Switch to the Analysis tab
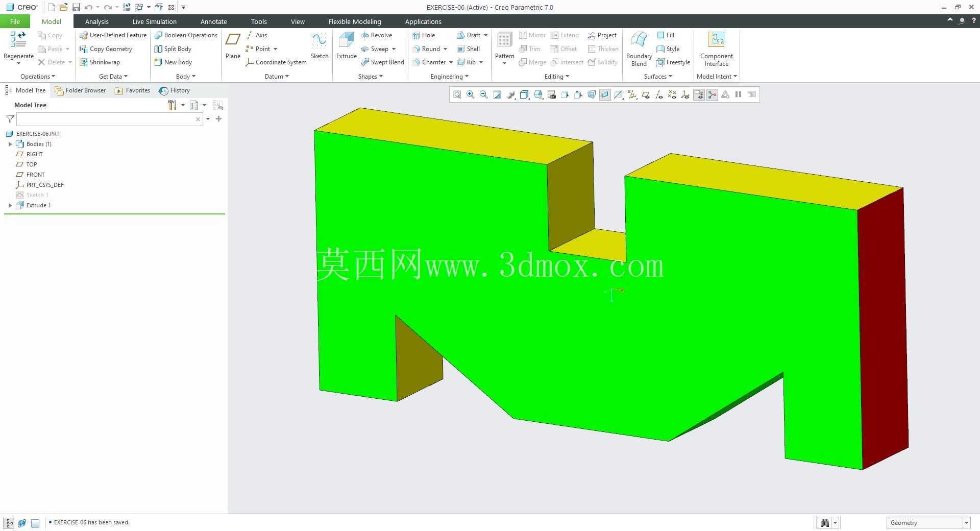Viewport: 980px width, 531px height. point(96,21)
